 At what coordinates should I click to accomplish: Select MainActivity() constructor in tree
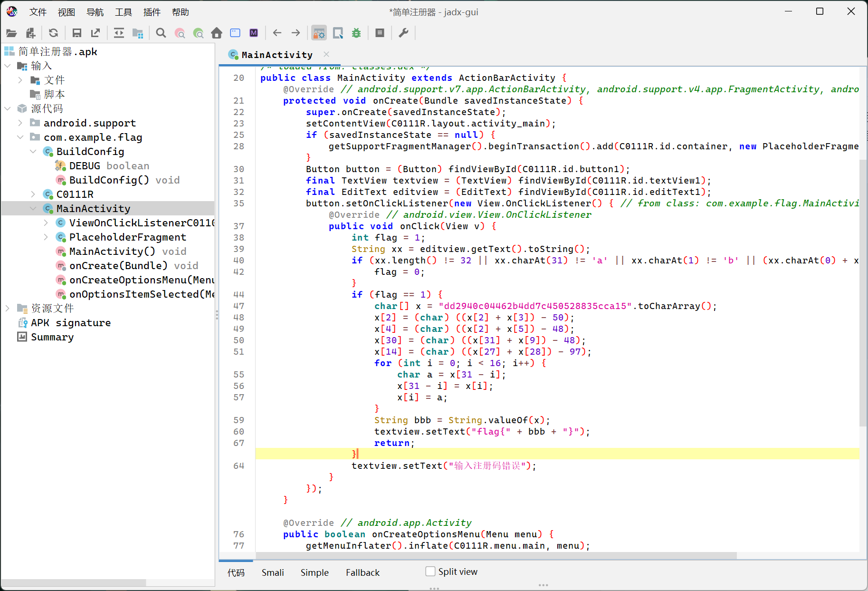tap(121, 251)
